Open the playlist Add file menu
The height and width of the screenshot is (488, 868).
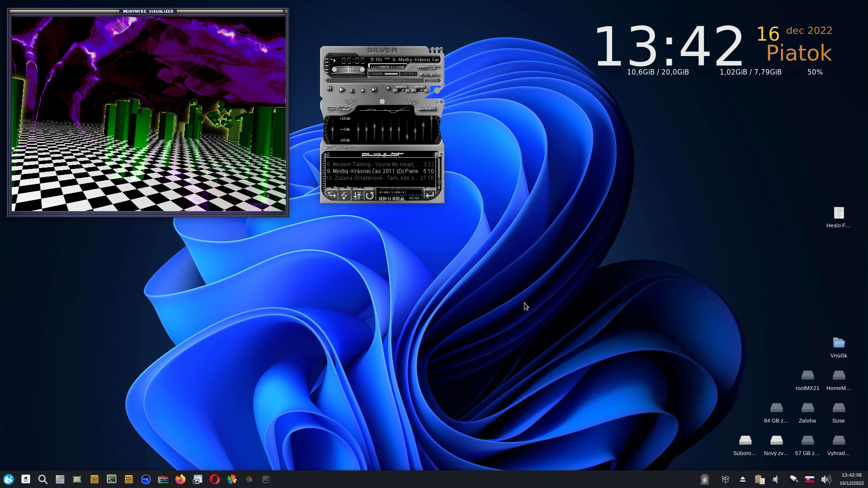[x=331, y=195]
